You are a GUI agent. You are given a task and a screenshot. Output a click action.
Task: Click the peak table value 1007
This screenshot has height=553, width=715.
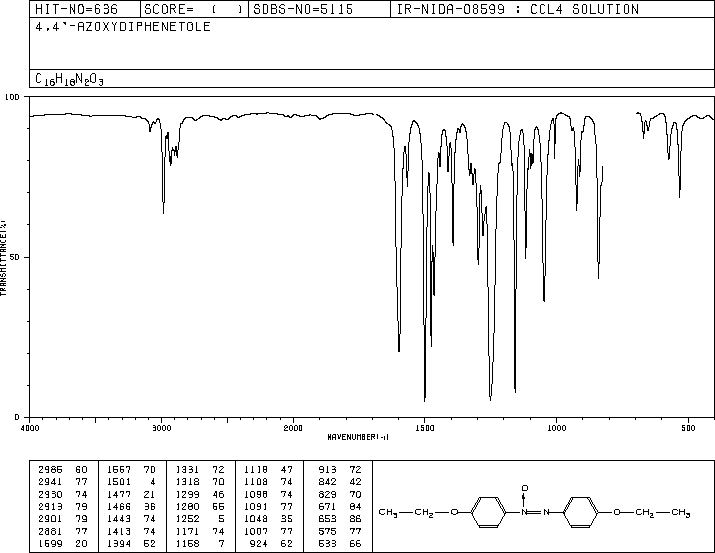(256, 531)
